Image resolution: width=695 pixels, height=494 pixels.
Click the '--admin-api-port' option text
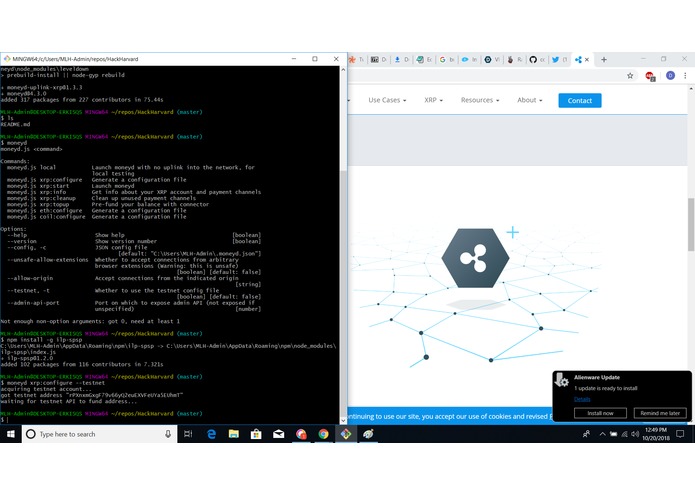[x=33, y=303]
